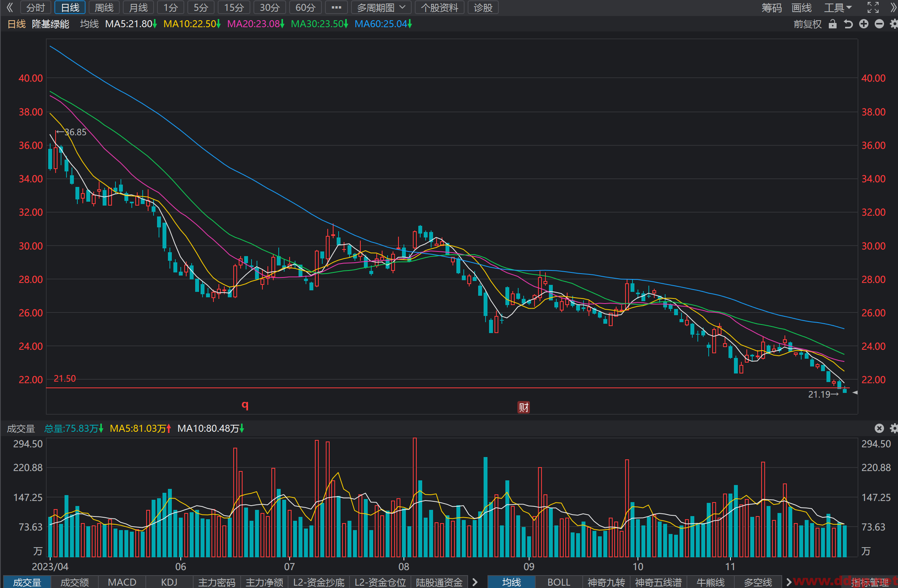
Task: Click the undo arrow icon in chart toolbar
Action: point(848,24)
